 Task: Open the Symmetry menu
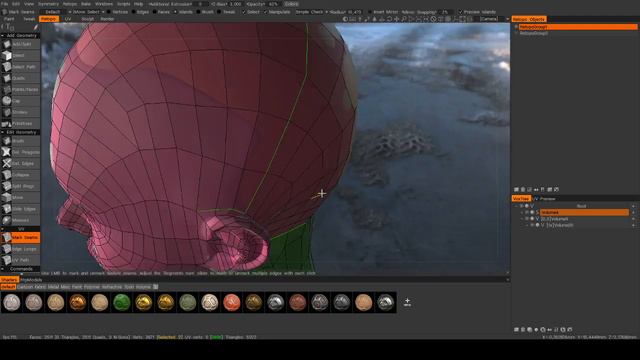tap(48, 4)
